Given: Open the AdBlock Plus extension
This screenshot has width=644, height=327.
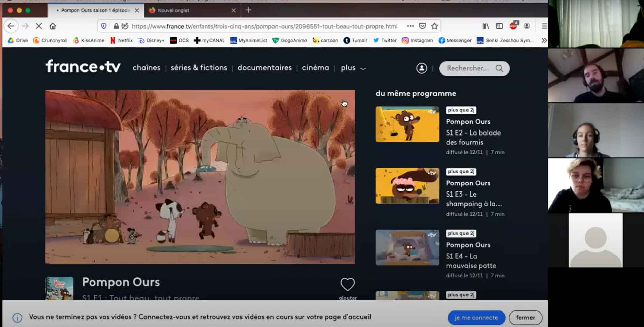Looking at the screenshot, I should [514, 25].
